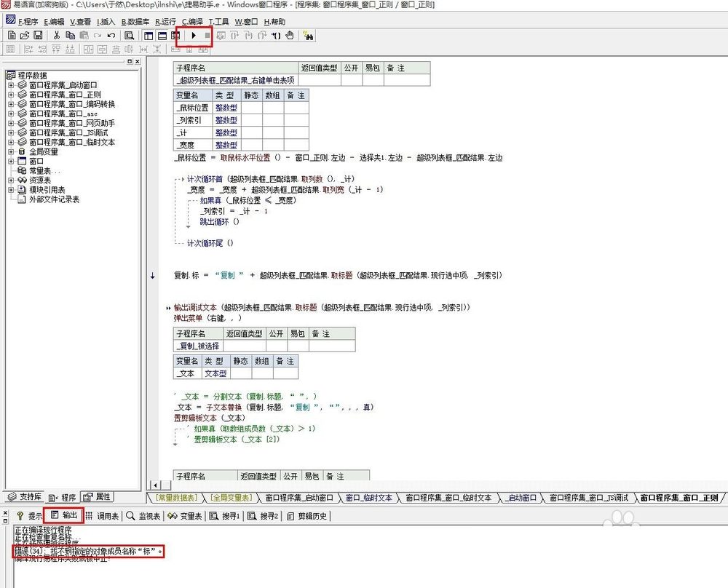The height and width of the screenshot is (588, 728).
Task: Expand the 窗口程序集_启动窗口 tree node
Action: click(11, 85)
